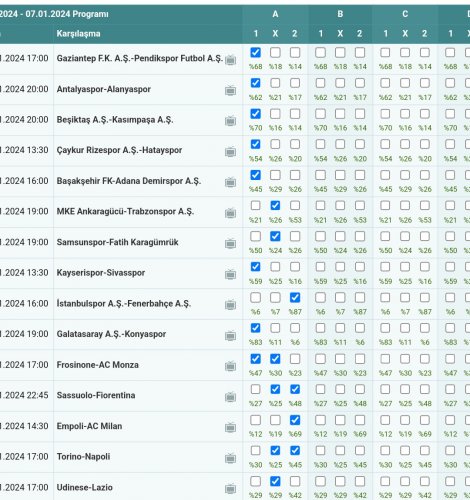Check column B option 1 for Çaykur Rizespor-Hatayspor
This screenshot has width=470, height=500.
[320, 144]
